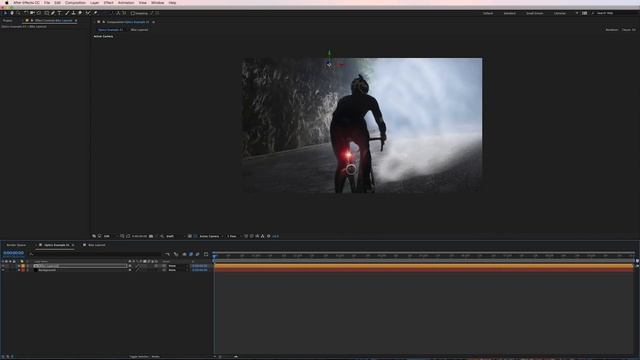This screenshot has height=360, width=640.
Task: Select the Roto Brush tool
Action: click(88, 13)
